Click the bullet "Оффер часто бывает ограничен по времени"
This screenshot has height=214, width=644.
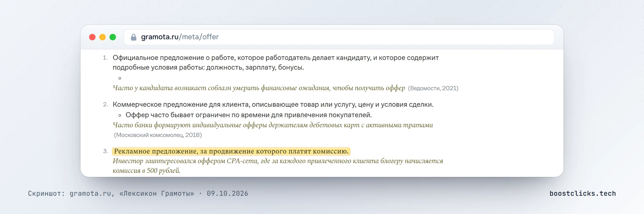pos(248,115)
